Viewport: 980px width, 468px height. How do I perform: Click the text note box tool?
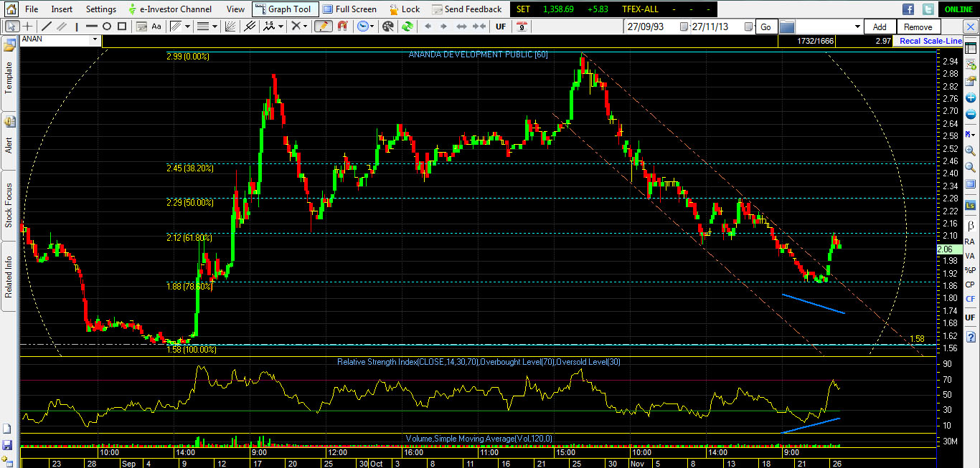(140, 27)
